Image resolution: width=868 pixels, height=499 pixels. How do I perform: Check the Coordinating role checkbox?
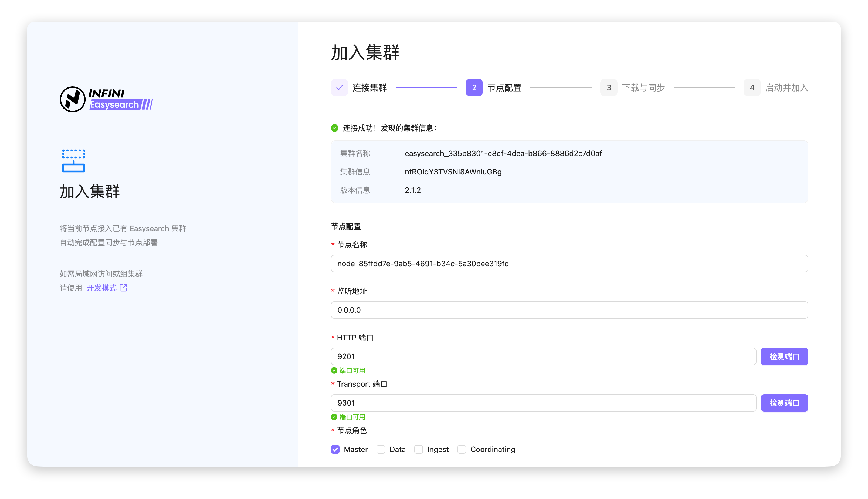coord(462,449)
